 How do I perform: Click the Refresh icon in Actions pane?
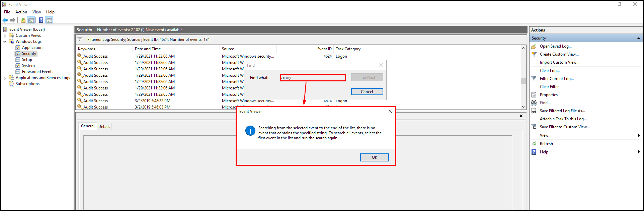pos(534,144)
